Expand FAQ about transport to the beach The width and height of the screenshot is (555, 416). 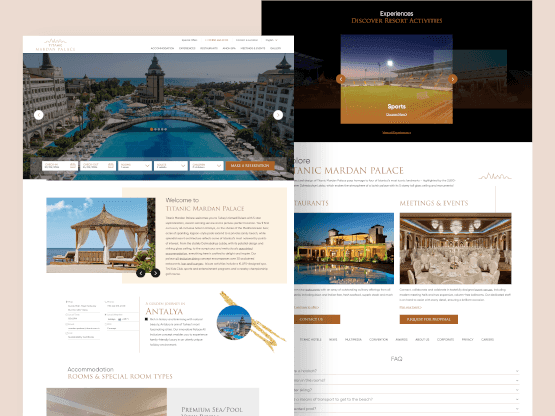pyautogui.click(x=517, y=399)
